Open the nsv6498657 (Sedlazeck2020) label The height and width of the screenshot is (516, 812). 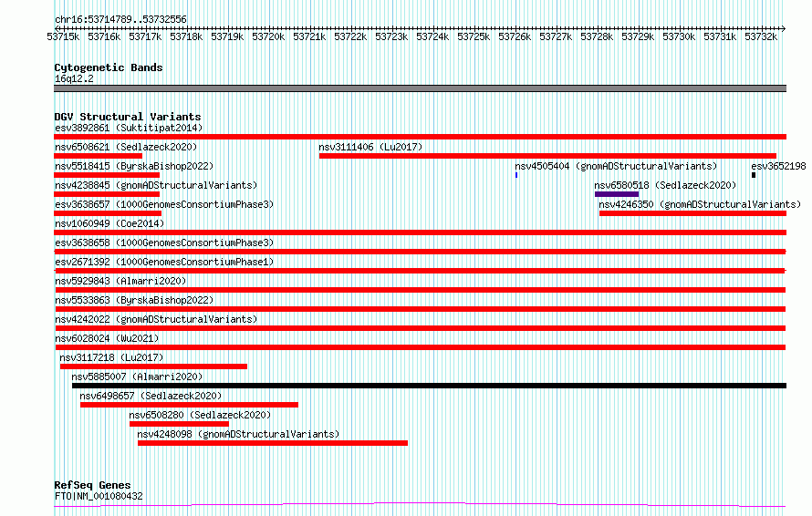pos(151,396)
